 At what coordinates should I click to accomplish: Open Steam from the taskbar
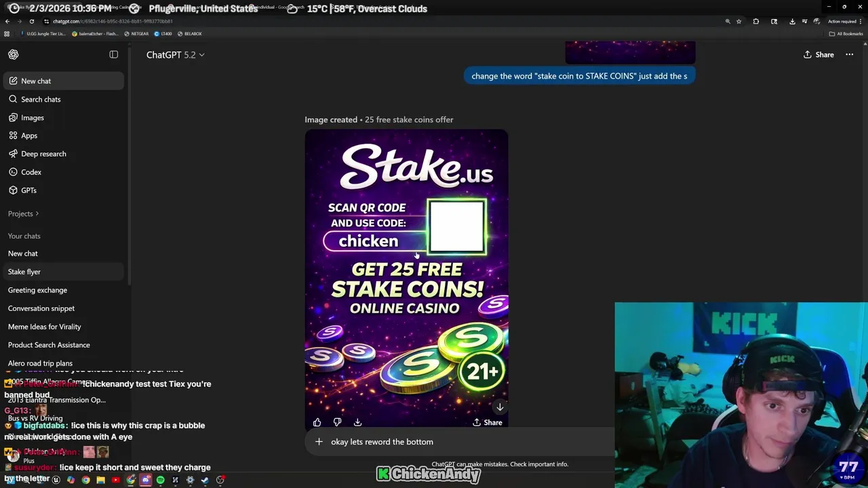(205, 480)
